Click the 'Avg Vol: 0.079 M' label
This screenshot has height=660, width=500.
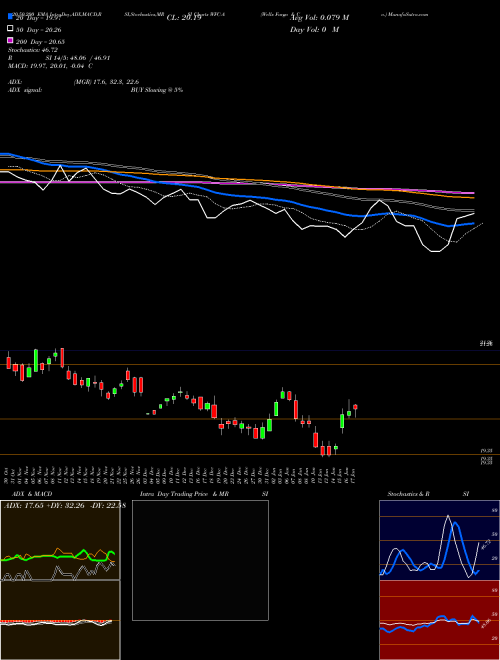click(x=319, y=18)
